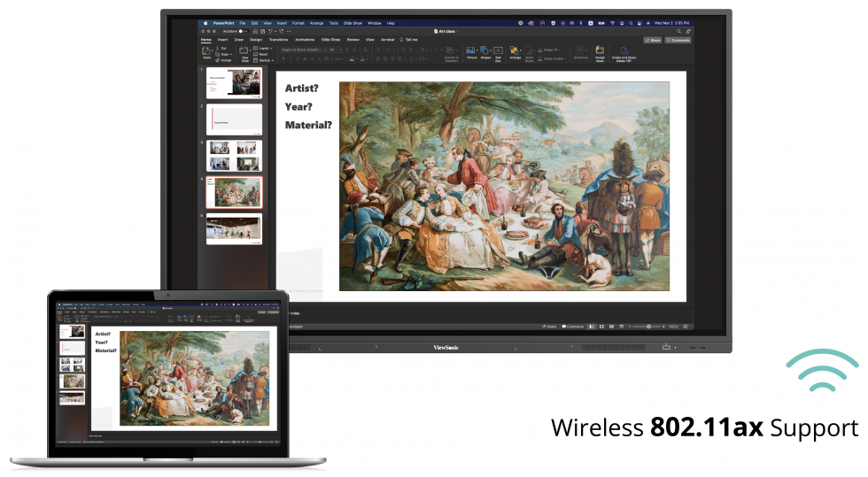The image size is (868, 477).
Task: Switch to Slide Sorter view icon
Action: 601,327
